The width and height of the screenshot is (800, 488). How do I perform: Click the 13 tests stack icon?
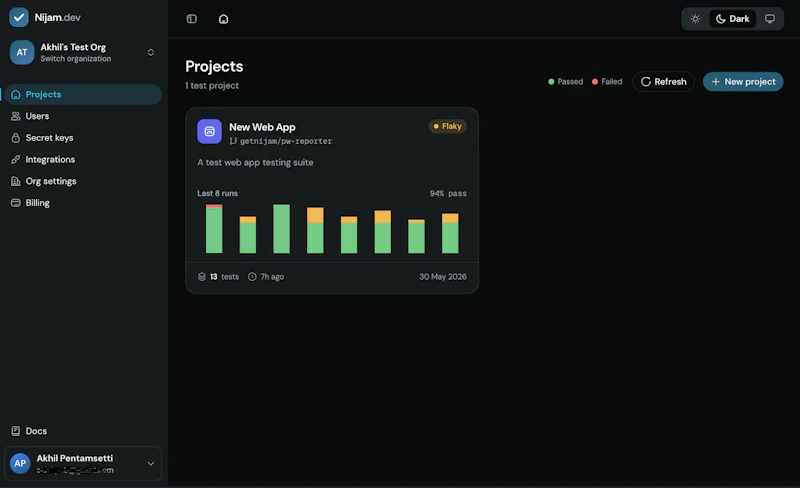202,277
